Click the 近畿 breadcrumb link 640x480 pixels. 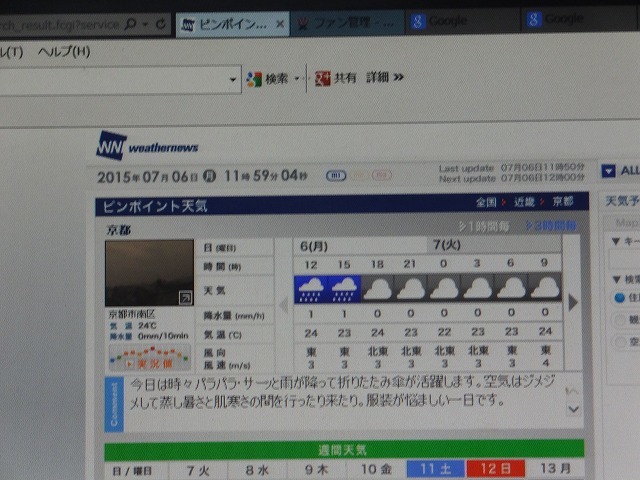(x=524, y=202)
